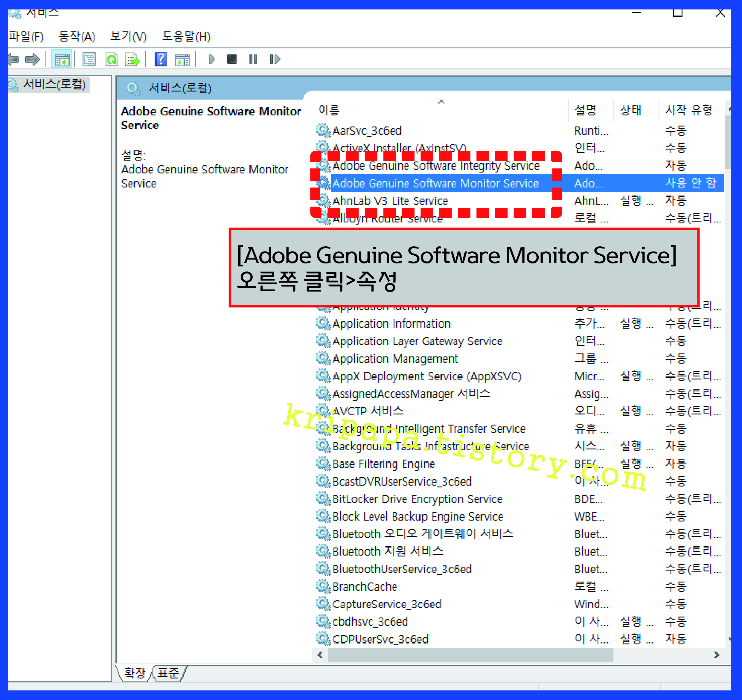Click the vertical scrollbar thumb
Screen dimensions: 742x700
pos(728,142)
